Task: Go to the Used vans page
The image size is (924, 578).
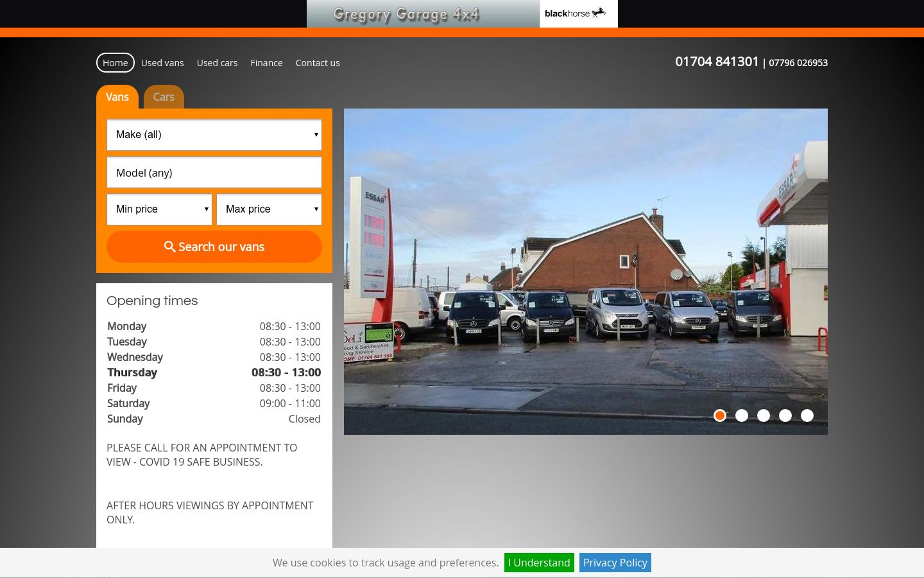Action: tap(162, 62)
